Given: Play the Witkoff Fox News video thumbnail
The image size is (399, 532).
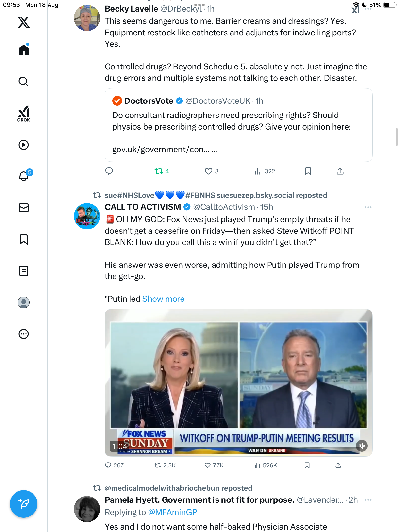Looking at the screenshot, I should coord(238,382).
